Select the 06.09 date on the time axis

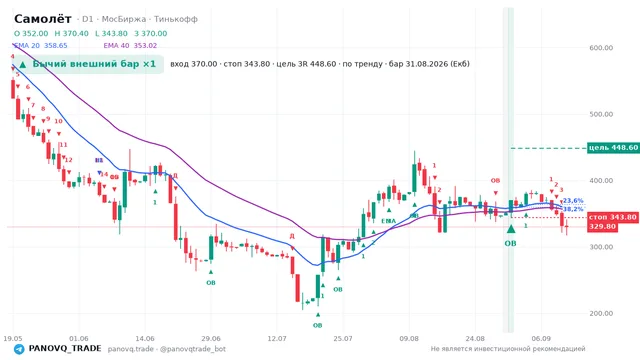pyautogui.click(x=541, y=338)
